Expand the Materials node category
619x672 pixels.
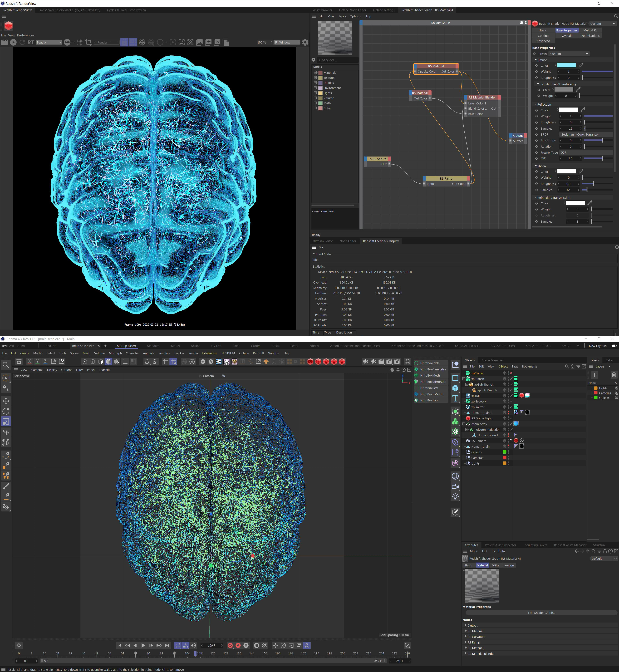(315, 72)
